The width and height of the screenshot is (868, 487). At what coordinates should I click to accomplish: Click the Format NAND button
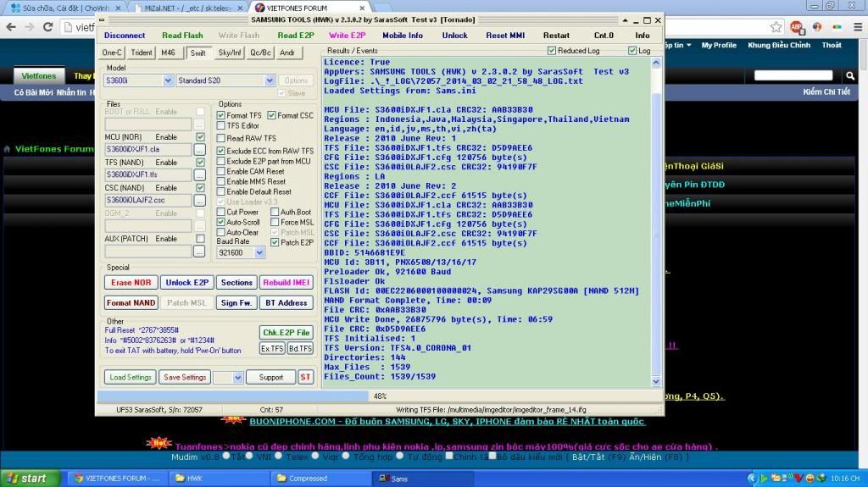pos(131,302)
